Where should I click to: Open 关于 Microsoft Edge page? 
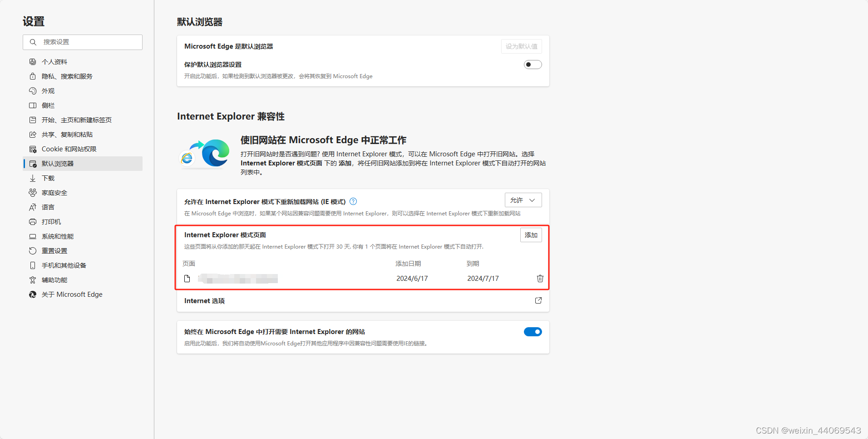tap(83, 294)
